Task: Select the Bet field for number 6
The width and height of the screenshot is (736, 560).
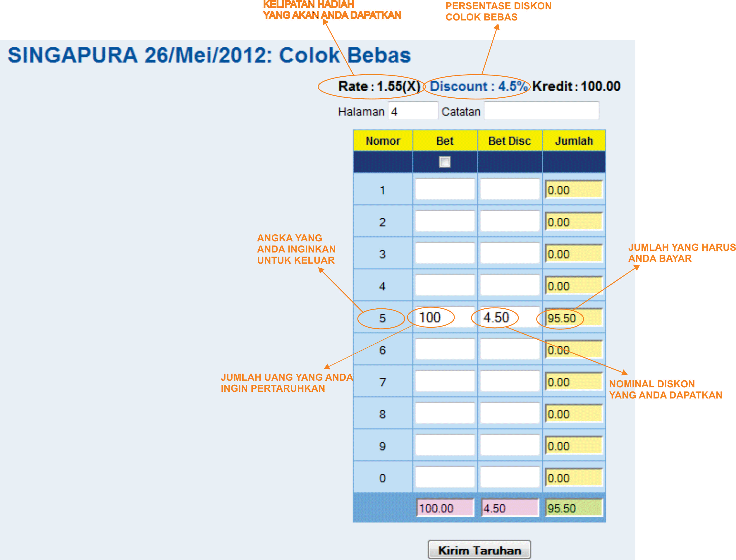Action: [445, 349]
